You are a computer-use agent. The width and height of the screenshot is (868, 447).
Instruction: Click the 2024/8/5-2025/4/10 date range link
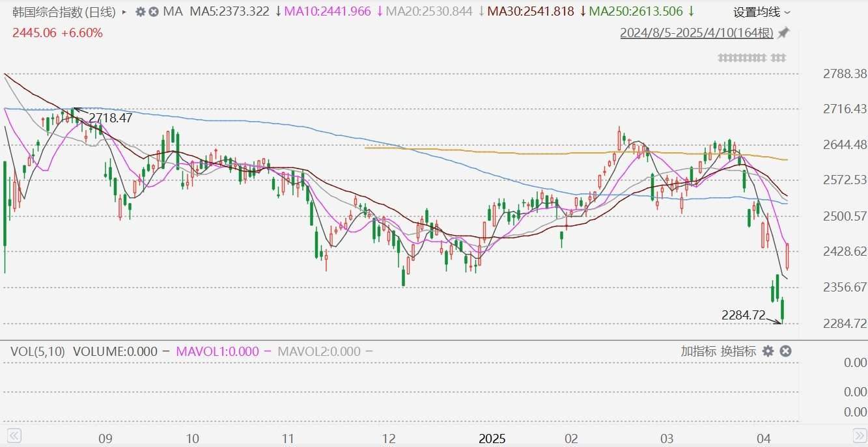point(696,33)
